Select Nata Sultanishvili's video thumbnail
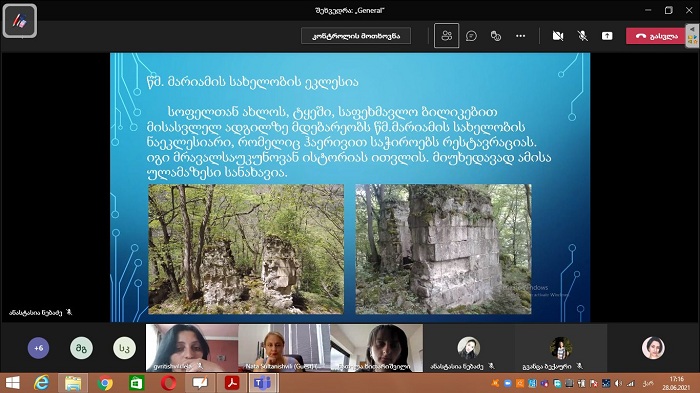 click(284, 348)
